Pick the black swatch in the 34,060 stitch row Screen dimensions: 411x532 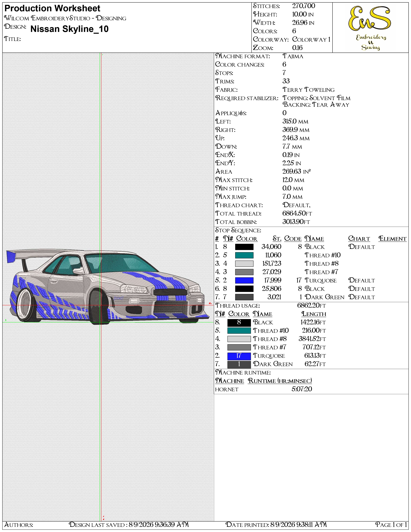(244, 247)
